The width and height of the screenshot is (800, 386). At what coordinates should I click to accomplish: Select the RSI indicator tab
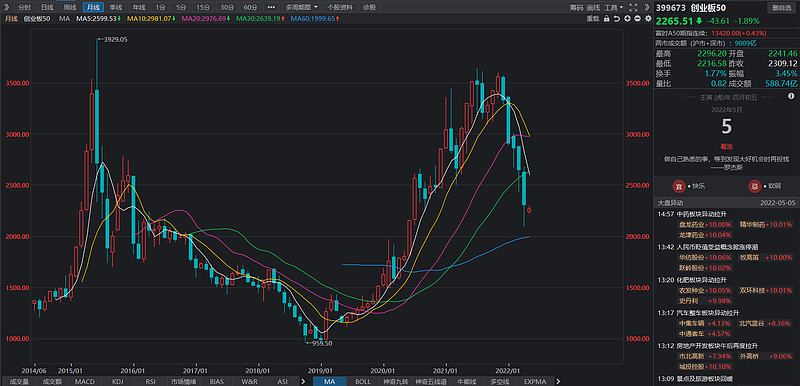pos(151,381)
